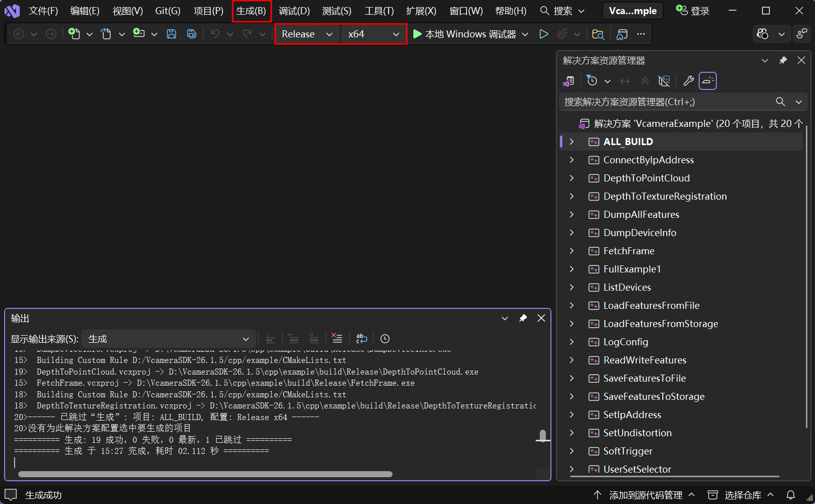
Task: Click the Solution Explorer vertical scrollbar
Action: point(806,276)
